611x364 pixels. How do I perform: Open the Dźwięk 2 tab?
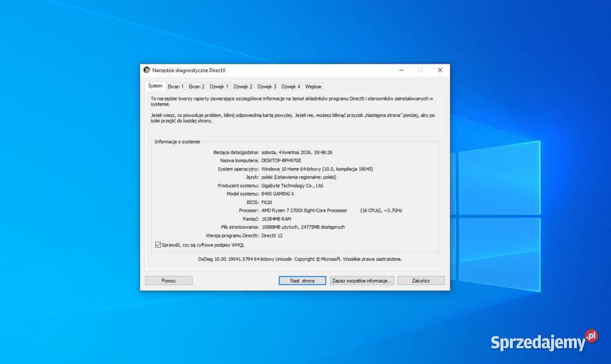coord(242,87)
